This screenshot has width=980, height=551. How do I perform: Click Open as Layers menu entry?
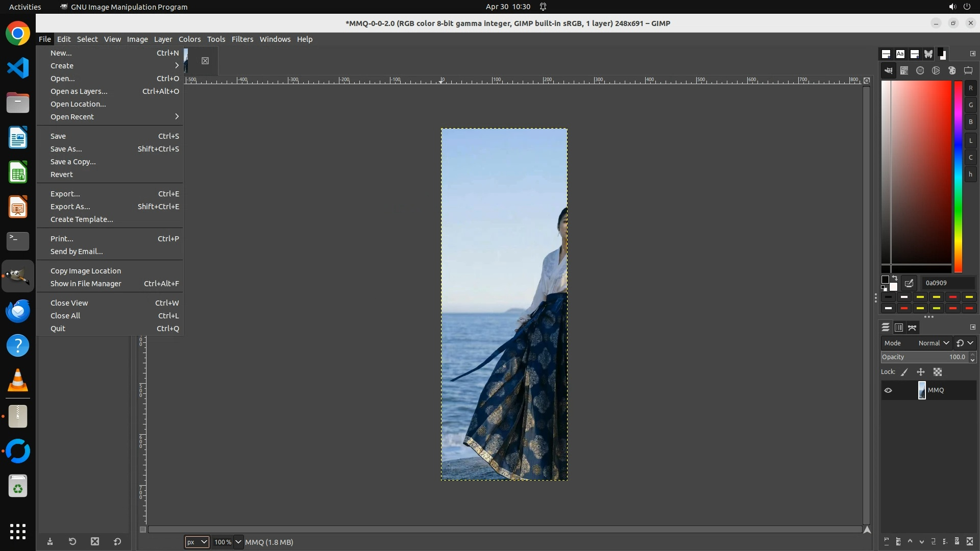click(x=79, y=91)
